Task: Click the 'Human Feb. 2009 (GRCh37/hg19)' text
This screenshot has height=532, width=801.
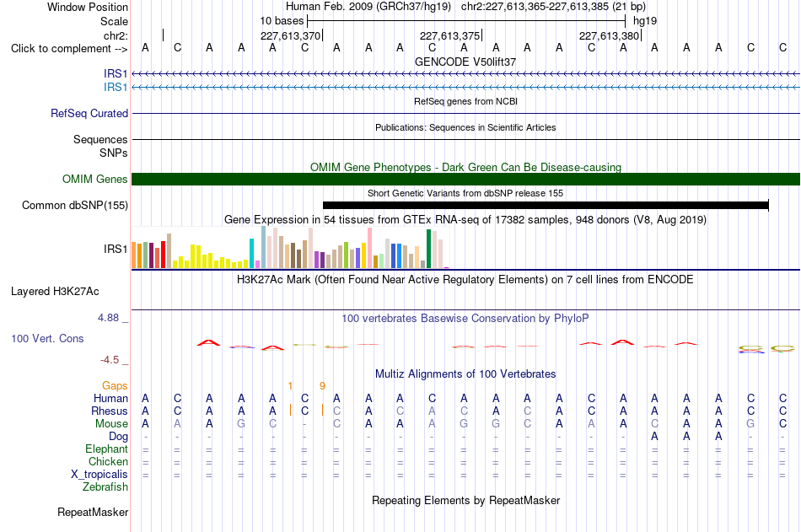Action: [x=368, y=7]
